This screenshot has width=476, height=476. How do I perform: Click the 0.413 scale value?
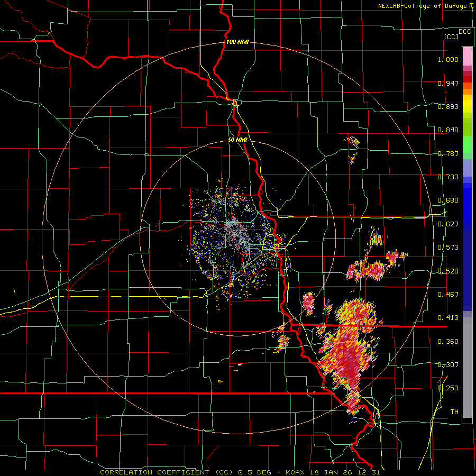[x=448, y=318]
